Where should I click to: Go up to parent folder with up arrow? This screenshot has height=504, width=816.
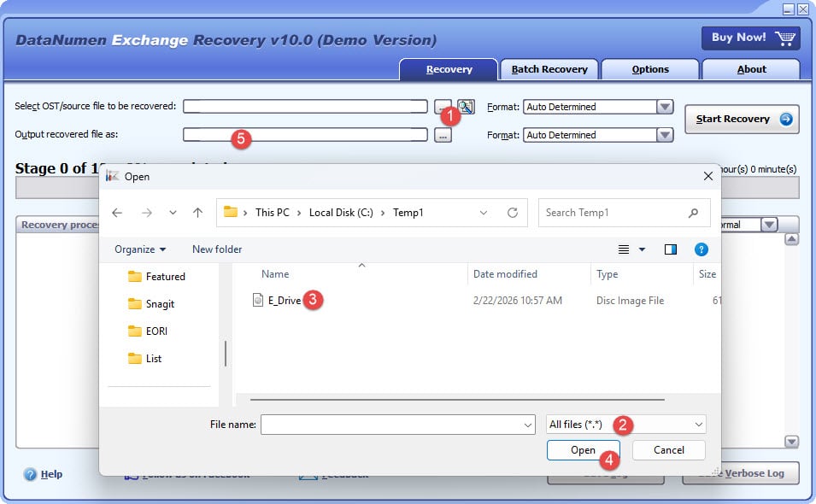[x=198, y=212]
